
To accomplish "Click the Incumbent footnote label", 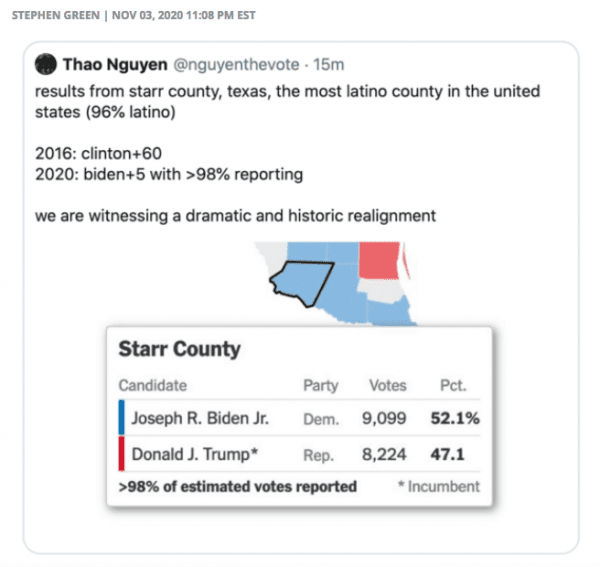I will (x=441, y=487).
